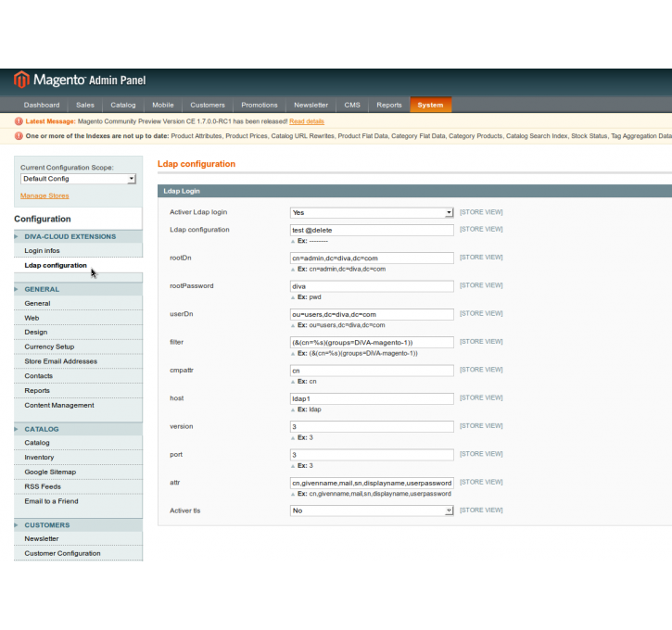Open Store Email Addresses configuration
This screenshot has height=630, width=672.
[x=61, y=361]
